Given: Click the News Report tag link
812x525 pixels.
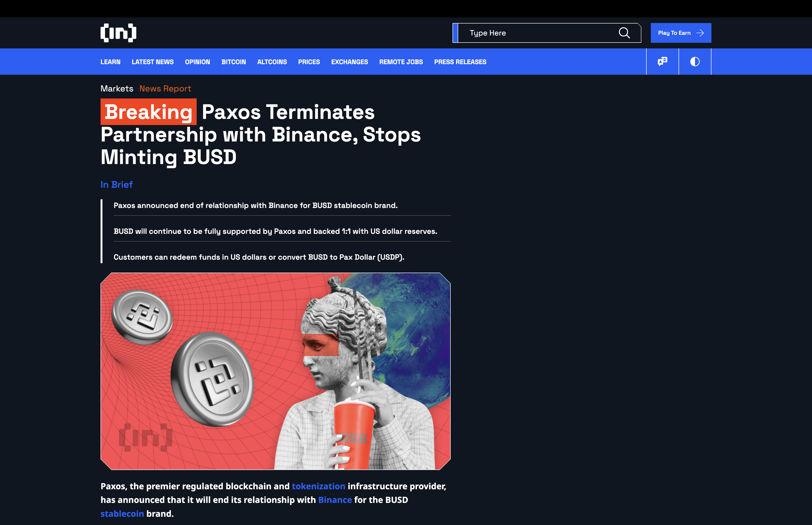Looking at the screenshot, I should (x=165, y=89).
